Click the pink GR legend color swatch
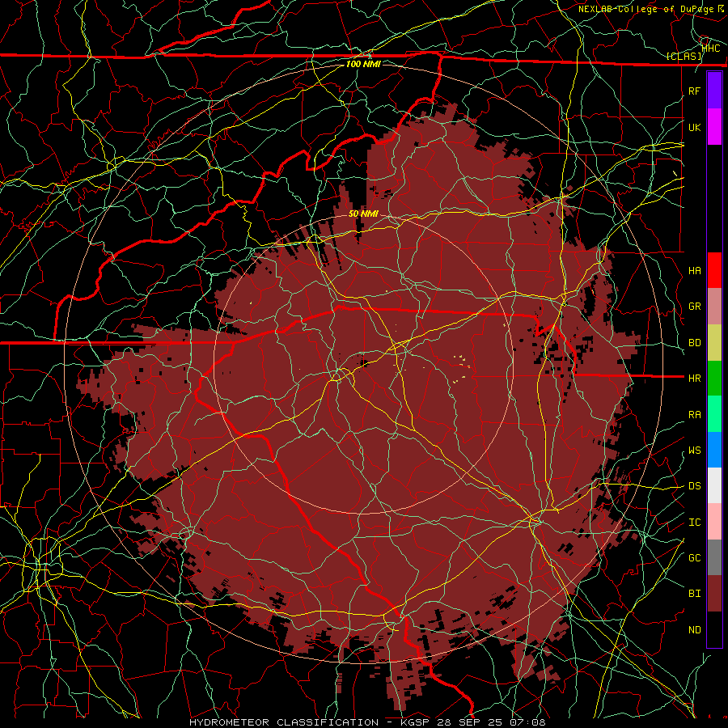This screenshot has height=728, width=728. click(714, 307)
